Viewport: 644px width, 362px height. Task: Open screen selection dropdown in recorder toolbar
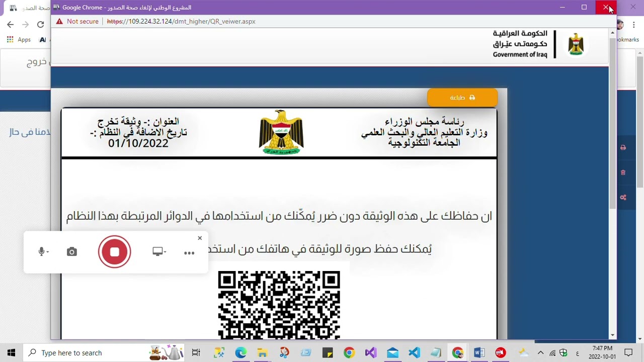coord(159,252)
